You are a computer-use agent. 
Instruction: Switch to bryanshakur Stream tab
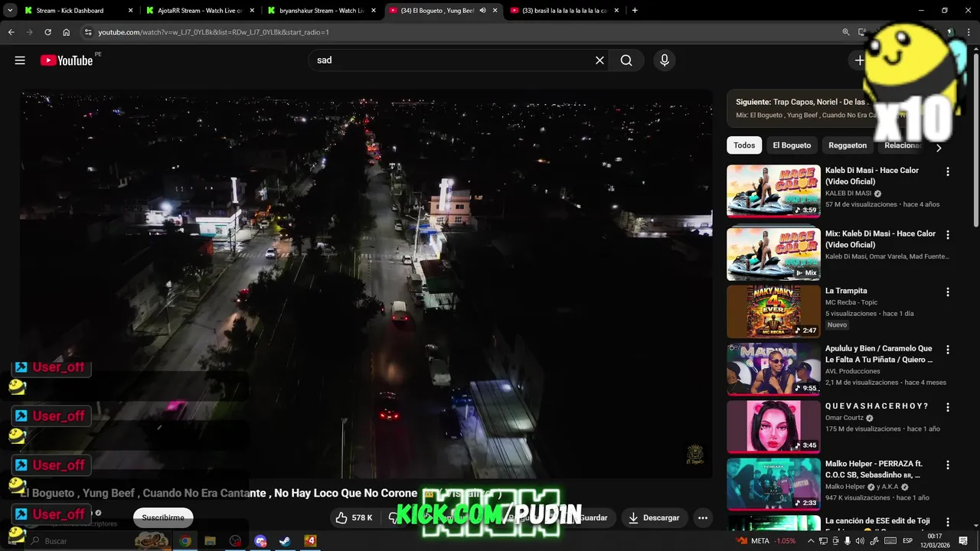tap(322, 11)
